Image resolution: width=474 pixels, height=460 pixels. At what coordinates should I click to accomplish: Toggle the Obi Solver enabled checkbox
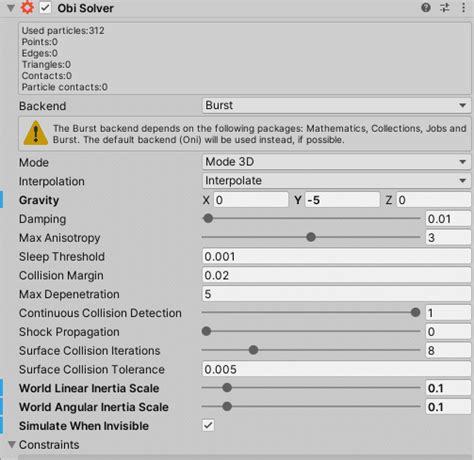(45, 8)
